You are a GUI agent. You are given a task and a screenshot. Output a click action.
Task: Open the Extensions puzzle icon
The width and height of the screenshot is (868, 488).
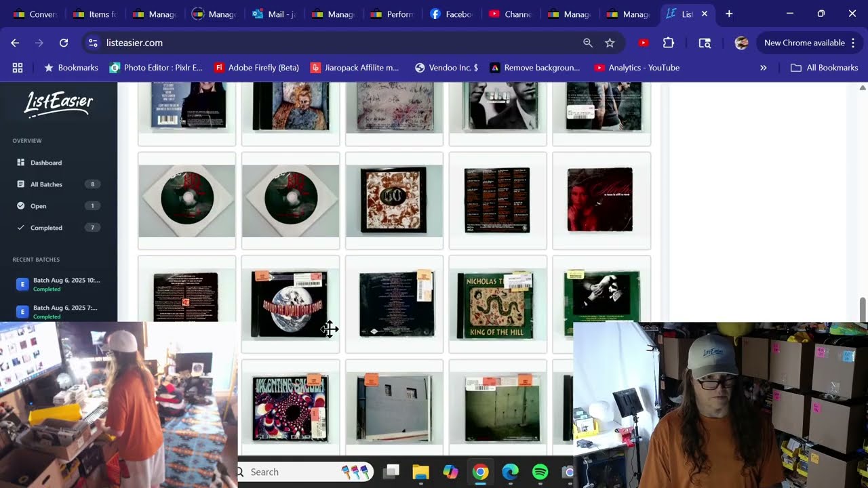pos(669,43)
